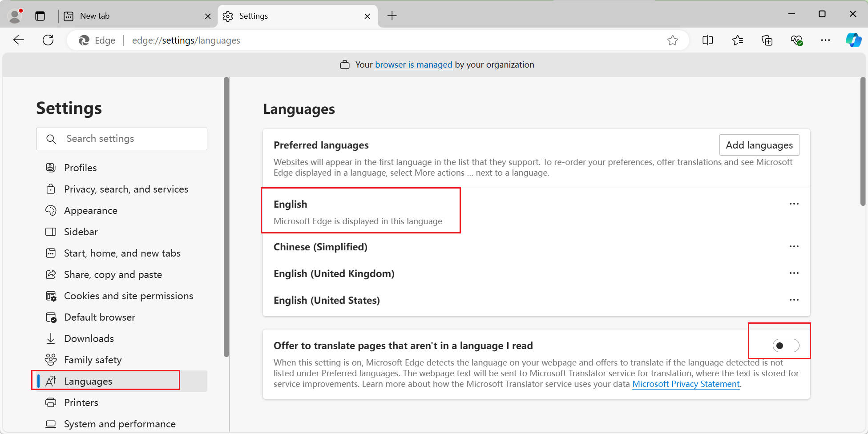The image size is (868, 434).
Task: Switch to the New tab tab
Action: point(138,16)
